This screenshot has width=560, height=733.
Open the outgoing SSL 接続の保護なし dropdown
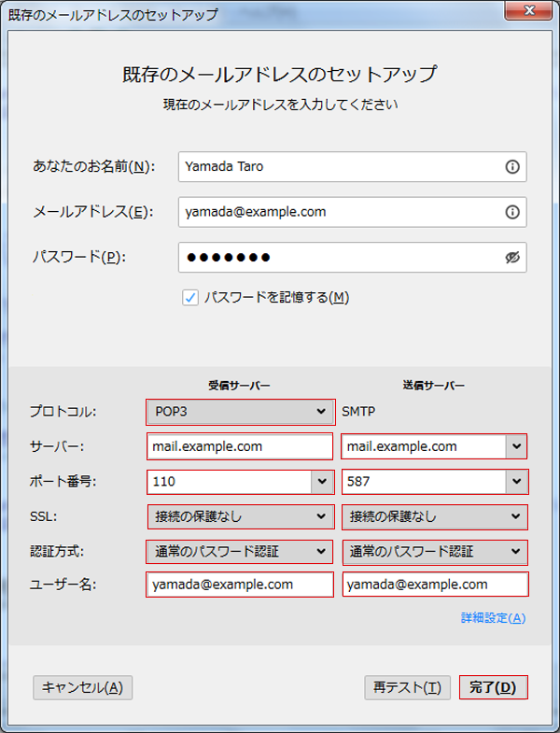tap(435, 516)
